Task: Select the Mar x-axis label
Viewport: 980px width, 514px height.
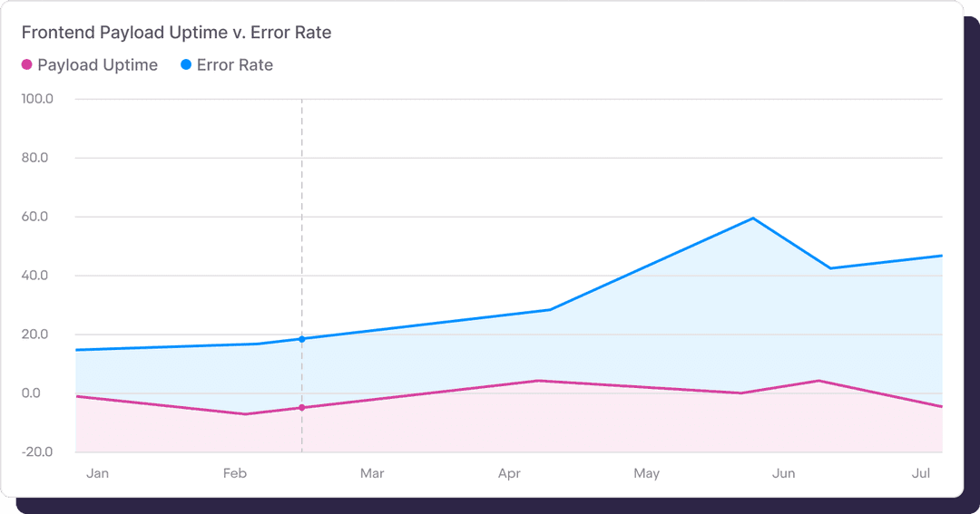Action: [x=372, y=473]
